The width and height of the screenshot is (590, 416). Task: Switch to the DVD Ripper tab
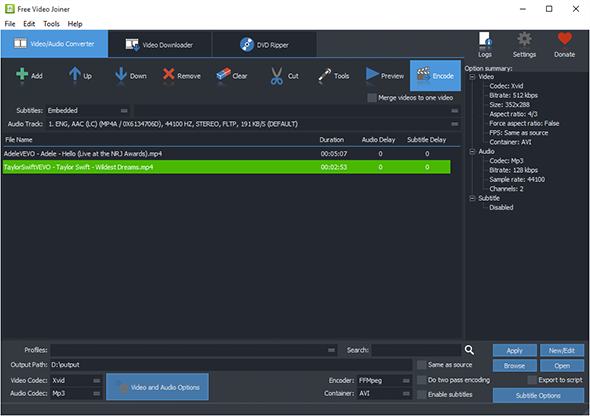[264, 44]
